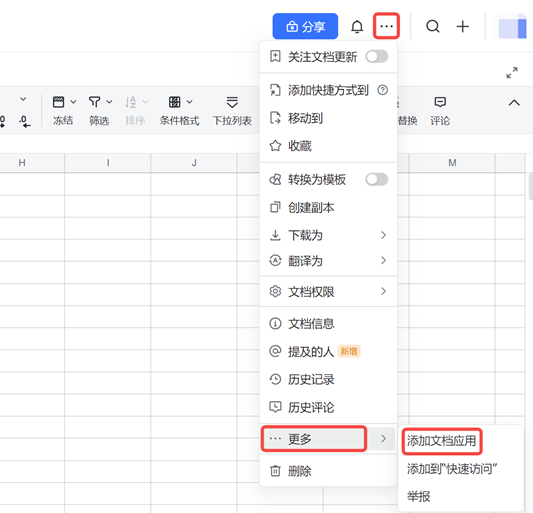Select column J header
The height and width of the screenshot is (513, 533).
click(194, 163)
